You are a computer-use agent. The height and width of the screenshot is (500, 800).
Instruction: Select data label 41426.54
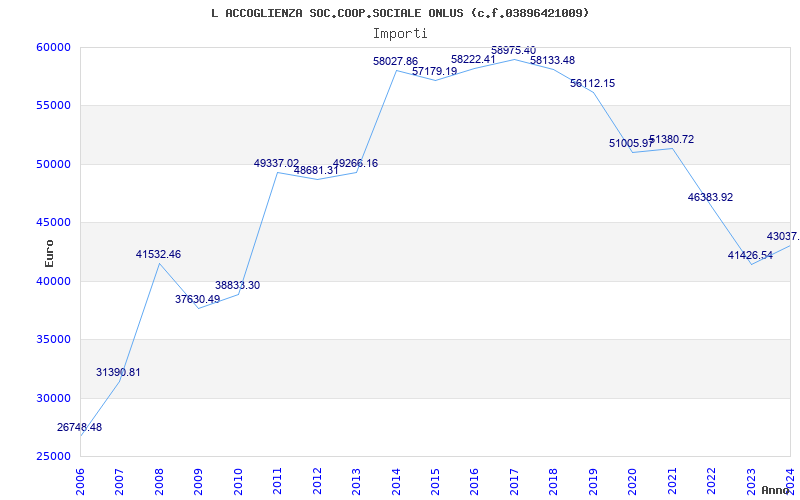750,256
